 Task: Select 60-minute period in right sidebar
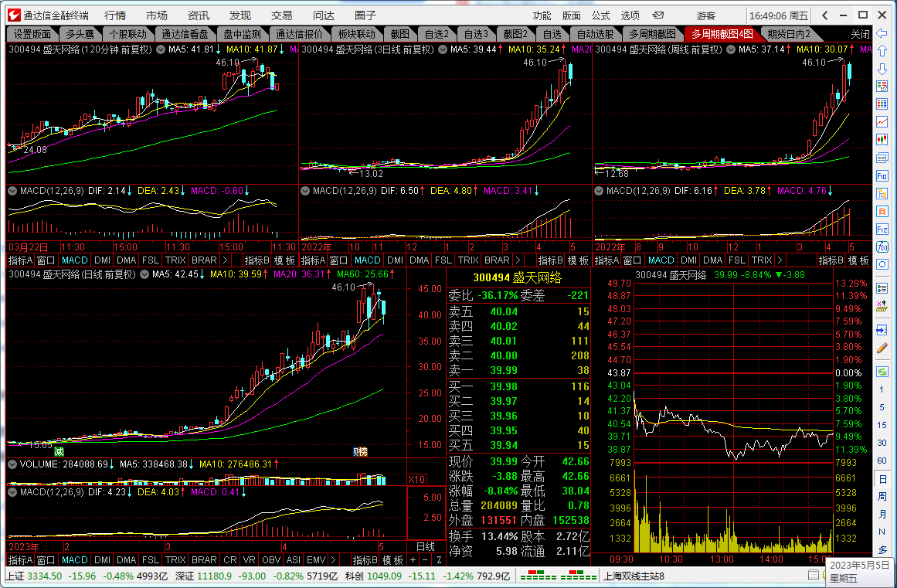(x=882, y=461)
